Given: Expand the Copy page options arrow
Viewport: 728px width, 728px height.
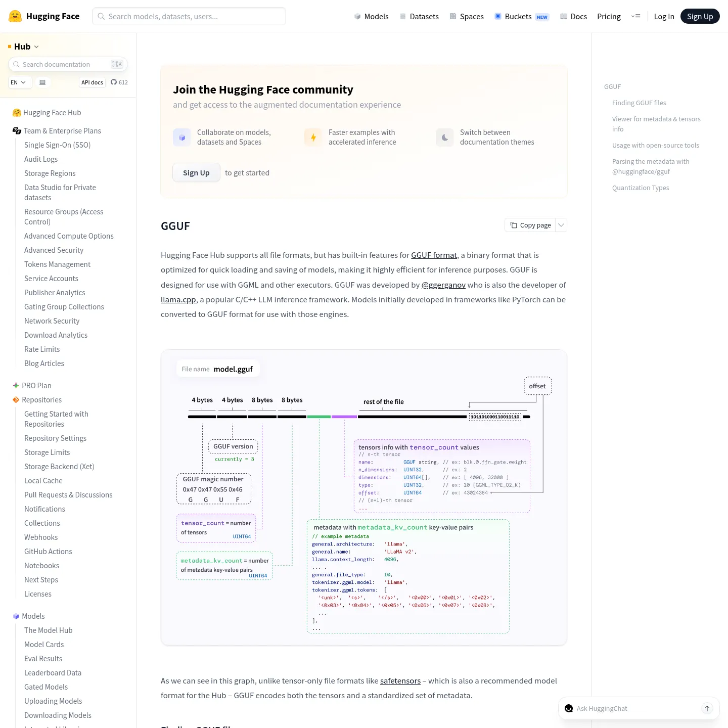Looking at the screenshot, I should click(x=561, y=225).
